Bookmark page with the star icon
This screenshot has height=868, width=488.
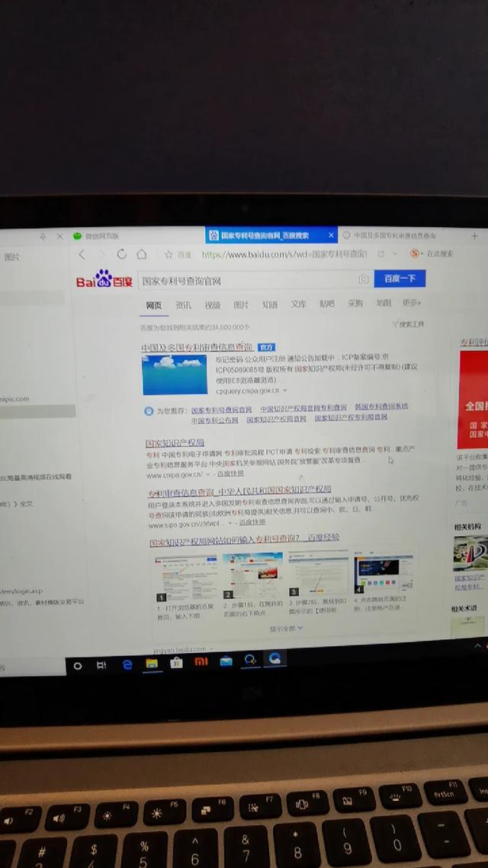[169, 255]
